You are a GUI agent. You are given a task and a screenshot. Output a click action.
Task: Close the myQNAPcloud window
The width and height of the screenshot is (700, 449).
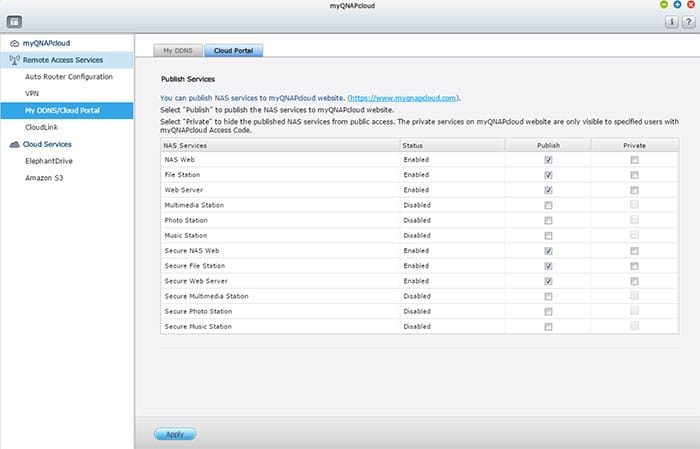point(691,5)
